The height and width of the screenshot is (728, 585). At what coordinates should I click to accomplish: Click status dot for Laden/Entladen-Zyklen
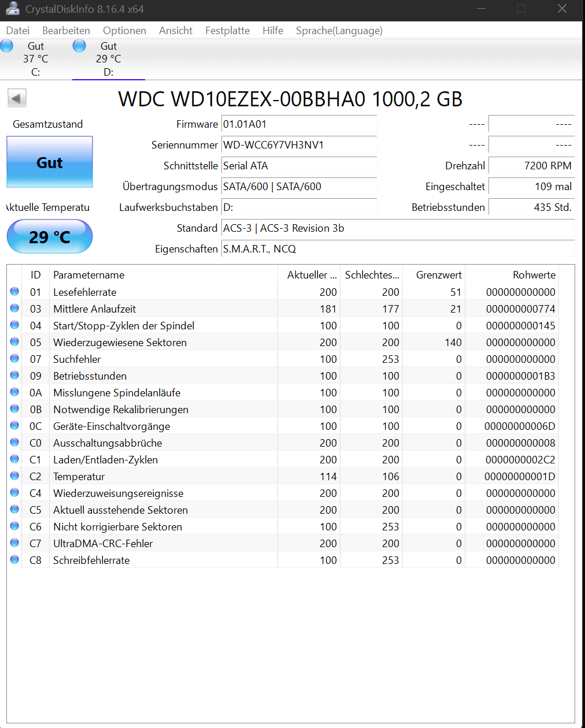click(14, 459)
